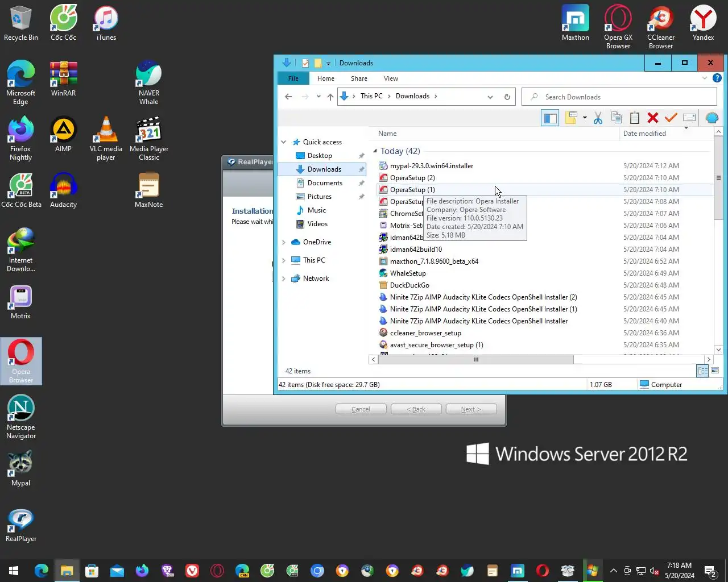This screenshot has height=582, width=728.
Task: Click the Refresh icon in address bar
Action: point(507,97)
